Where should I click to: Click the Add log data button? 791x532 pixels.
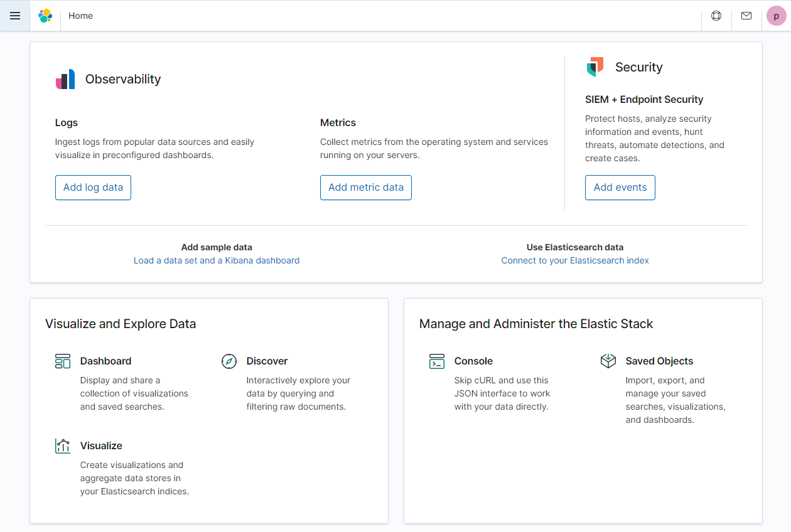[x=93, y=187]
